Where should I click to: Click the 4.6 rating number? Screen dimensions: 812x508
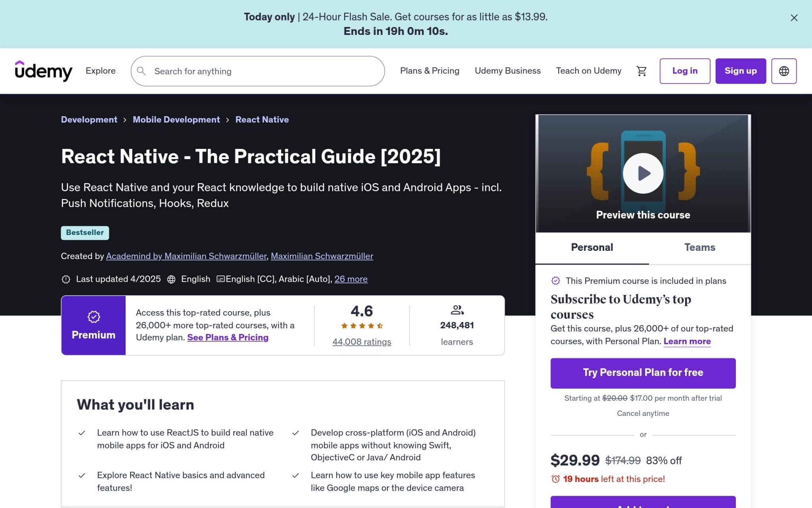(362, 311)
